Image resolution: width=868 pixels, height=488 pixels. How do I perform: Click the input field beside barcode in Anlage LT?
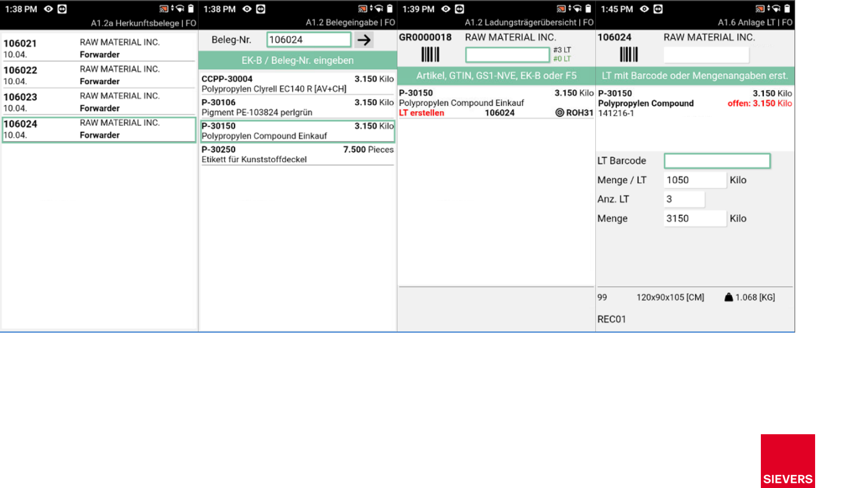tap(706, 55)
